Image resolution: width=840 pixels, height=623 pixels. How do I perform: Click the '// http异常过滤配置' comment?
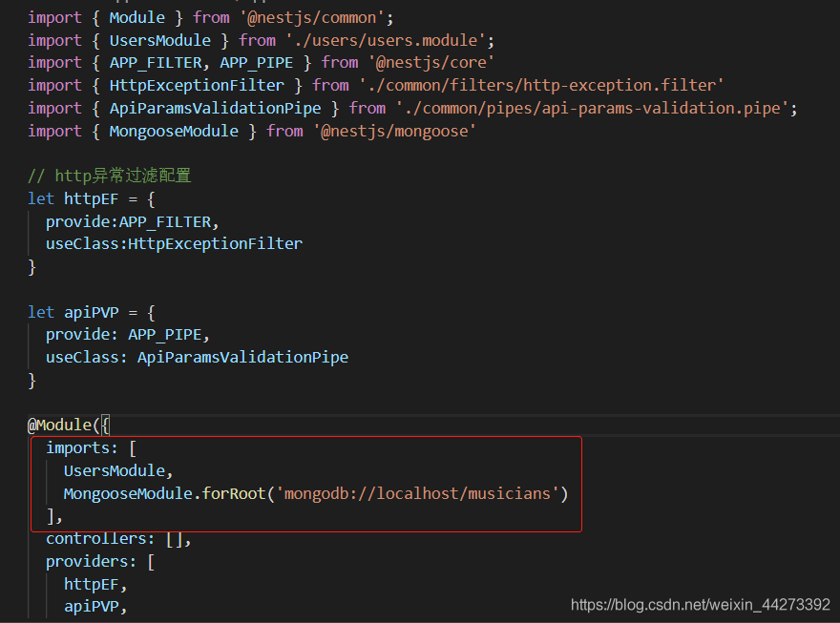pos(109,176)
